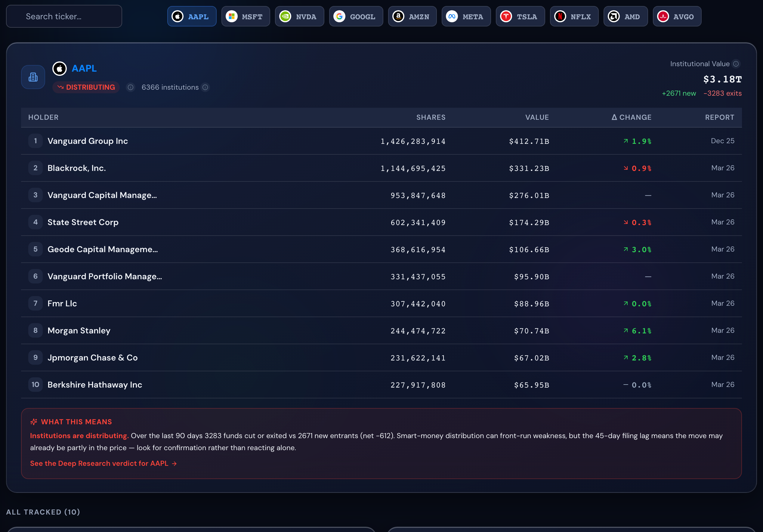Click the up arrow in Geode Capital change
The image size is (763, 532).
coord(626,249)
